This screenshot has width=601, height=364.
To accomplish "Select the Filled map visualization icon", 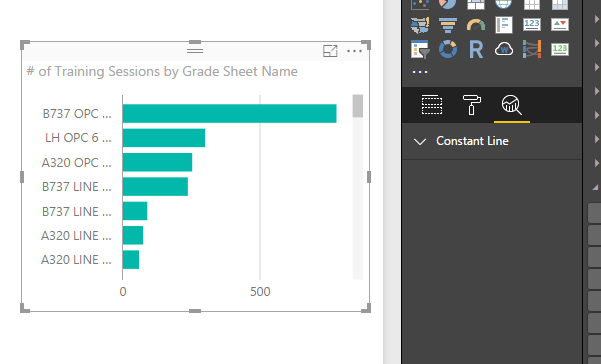I will [420, 25].
